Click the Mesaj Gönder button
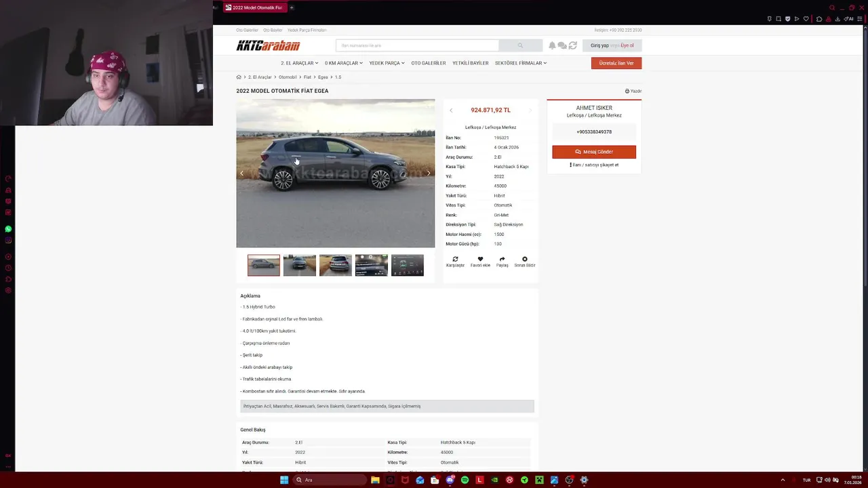This screenshot has height=488, width=868. [x=594, y=152]
